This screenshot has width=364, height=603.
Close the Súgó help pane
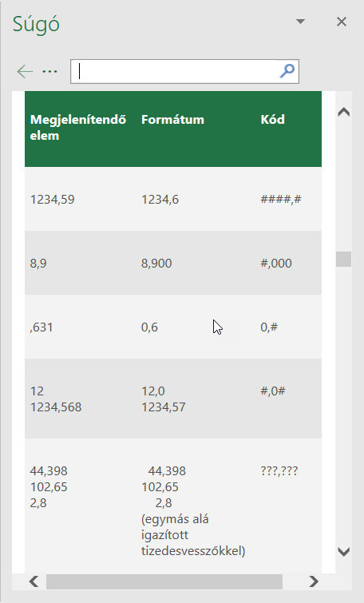click(342, 22)
